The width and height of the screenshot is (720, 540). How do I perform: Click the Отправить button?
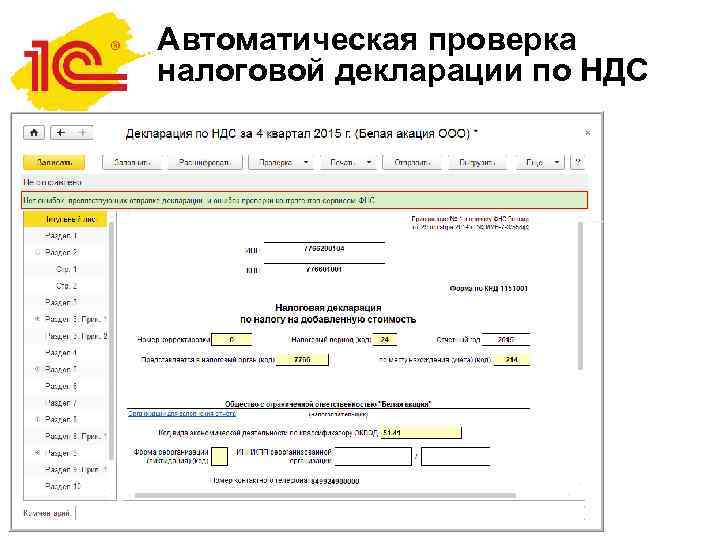(x=412, y=162)
